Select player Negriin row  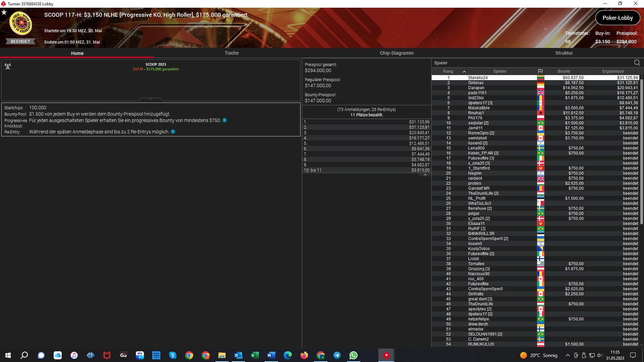[x=535, y=173]
